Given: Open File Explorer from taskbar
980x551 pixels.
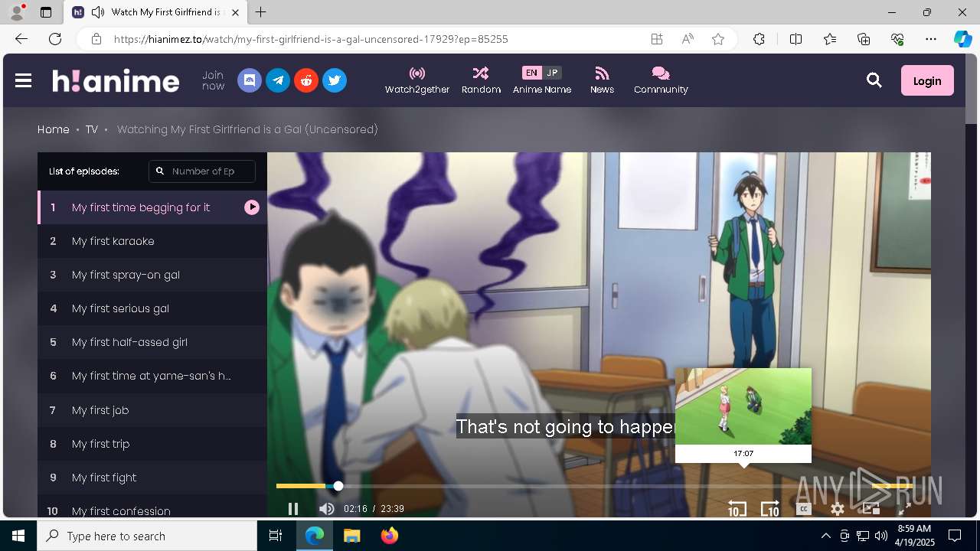Looking at the screenshot, I should (x=352, y=536).
